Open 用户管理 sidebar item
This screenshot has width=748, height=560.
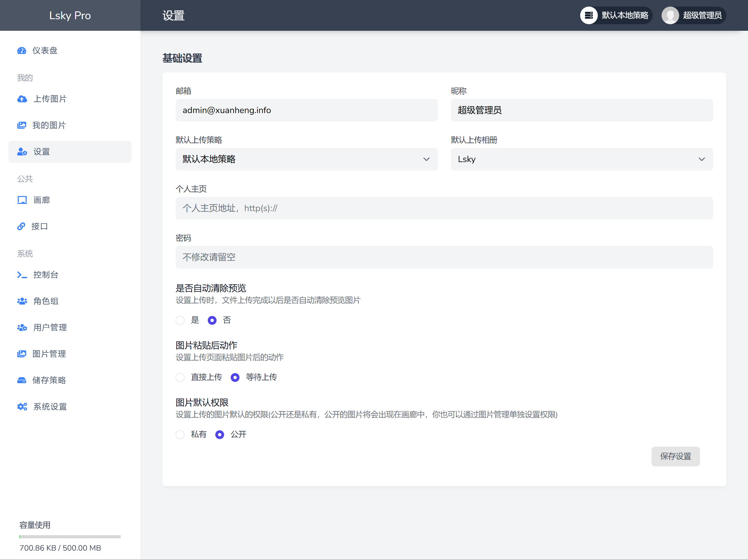pyautogui.click(x=50, y=328)
